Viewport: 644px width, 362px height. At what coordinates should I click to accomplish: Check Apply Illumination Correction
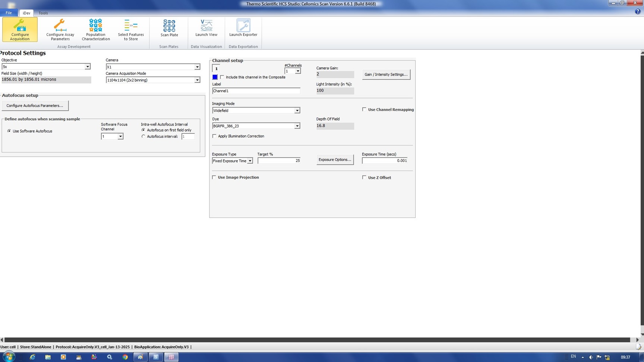click(x=214, y=136)
